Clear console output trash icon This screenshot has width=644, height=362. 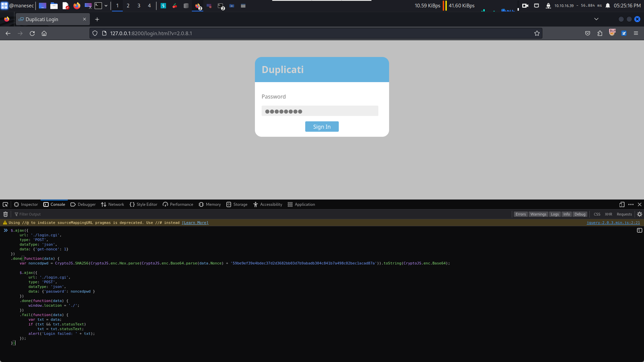click(6, 214)
